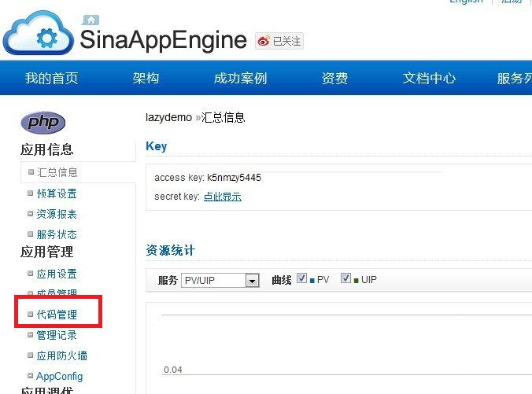Go to 成功案例 in the navigation bar
Screen dimensions: 532x394
click(240, 79)
